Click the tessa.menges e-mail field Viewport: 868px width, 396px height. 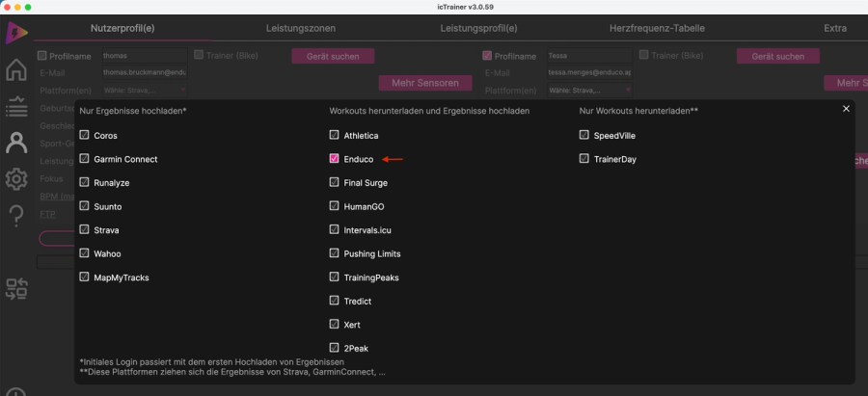point(589,72)
